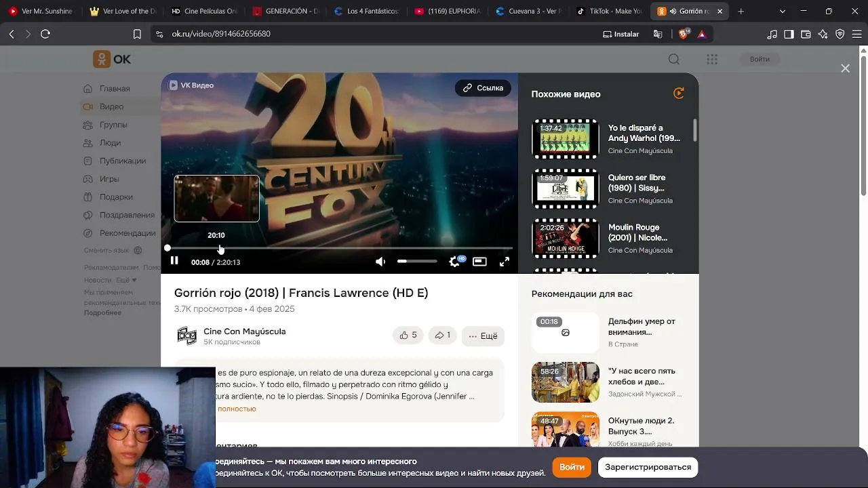The image size is (868, 488).
Task: Open Yo le disparé a Andy Warhol thumbnail
Action: (565, 139)
